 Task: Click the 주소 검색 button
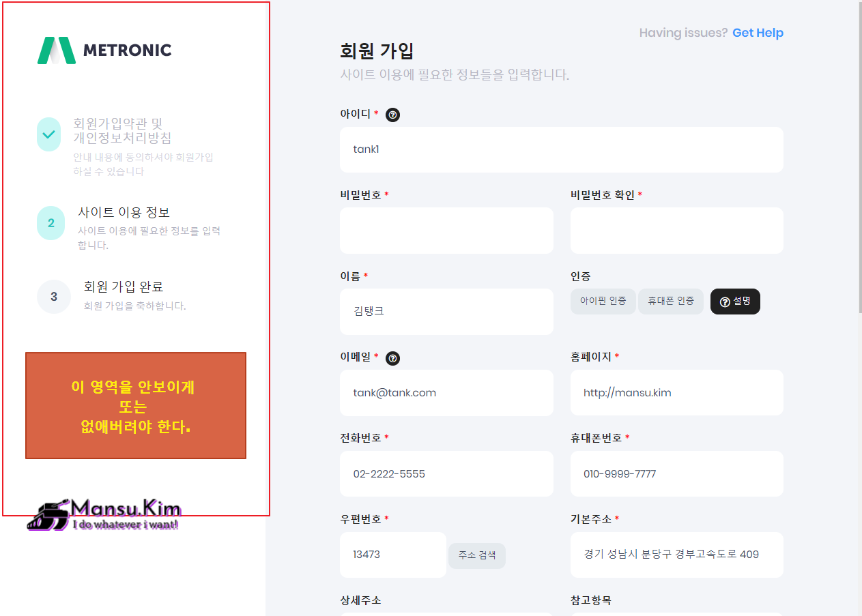477,556
